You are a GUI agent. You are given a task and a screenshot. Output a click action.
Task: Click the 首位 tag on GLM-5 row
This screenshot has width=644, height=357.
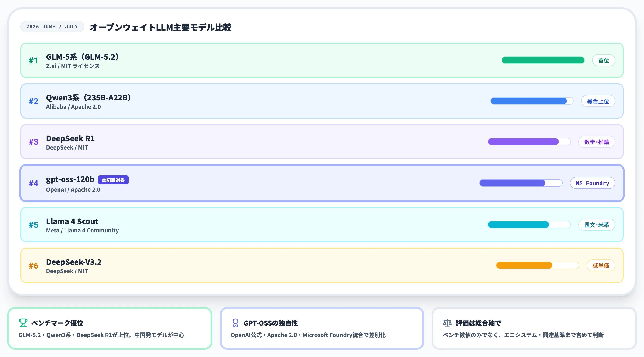(604, 60)
